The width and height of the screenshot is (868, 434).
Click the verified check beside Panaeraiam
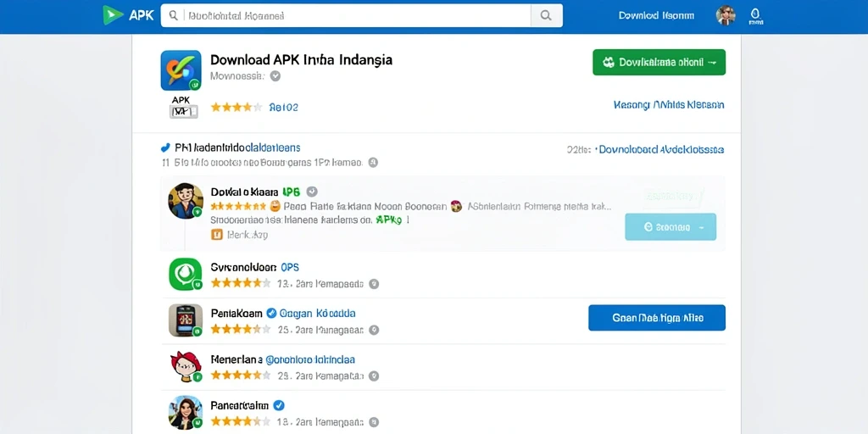pyautogui.click(x=279, y=405)
